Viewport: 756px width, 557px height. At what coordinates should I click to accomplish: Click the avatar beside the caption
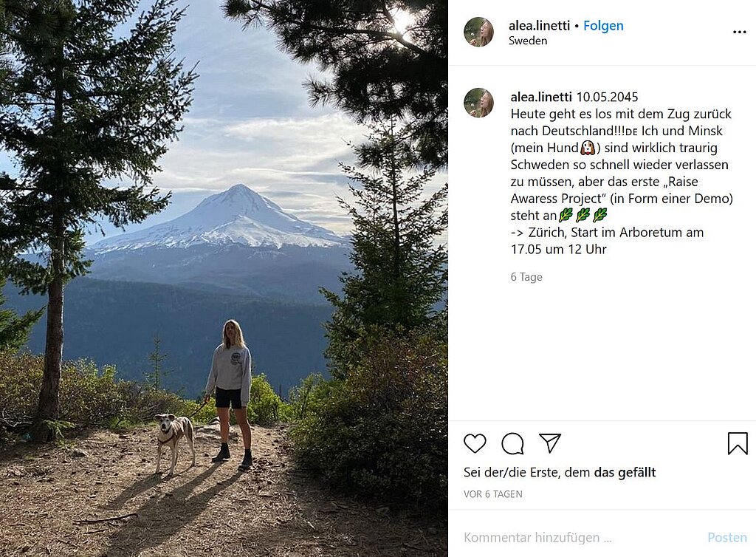[478, 103]
